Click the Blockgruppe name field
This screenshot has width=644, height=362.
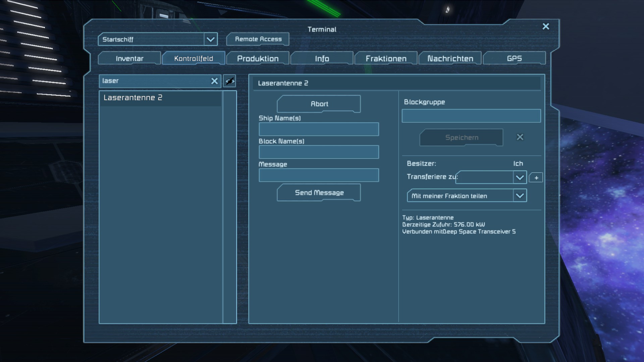(471, 116)
